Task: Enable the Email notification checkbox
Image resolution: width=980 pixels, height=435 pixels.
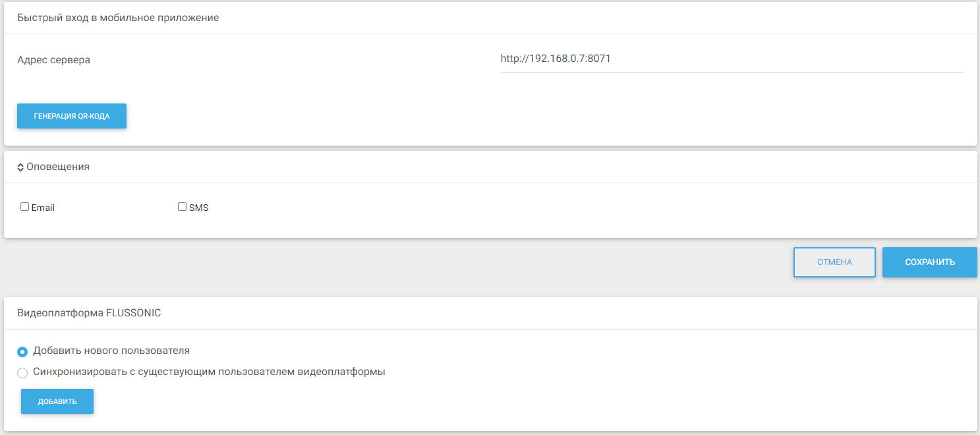Action: click(x=25, y=207)
